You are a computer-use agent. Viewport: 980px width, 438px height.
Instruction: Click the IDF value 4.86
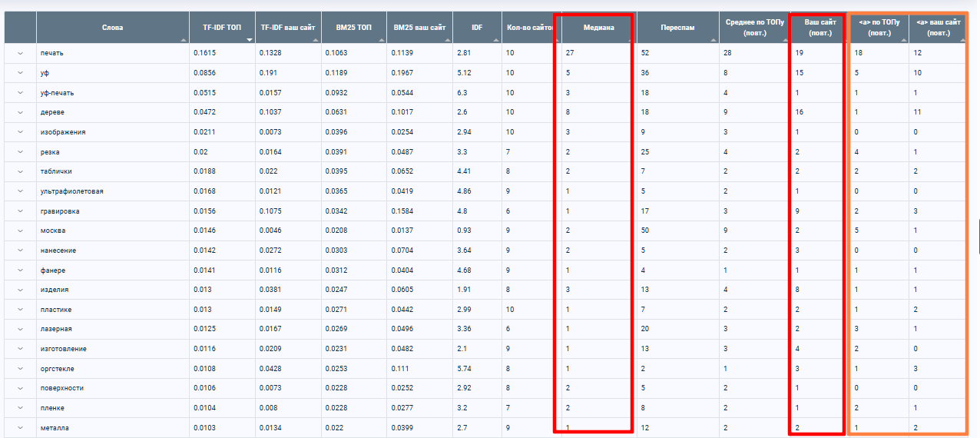pos(463,191)
